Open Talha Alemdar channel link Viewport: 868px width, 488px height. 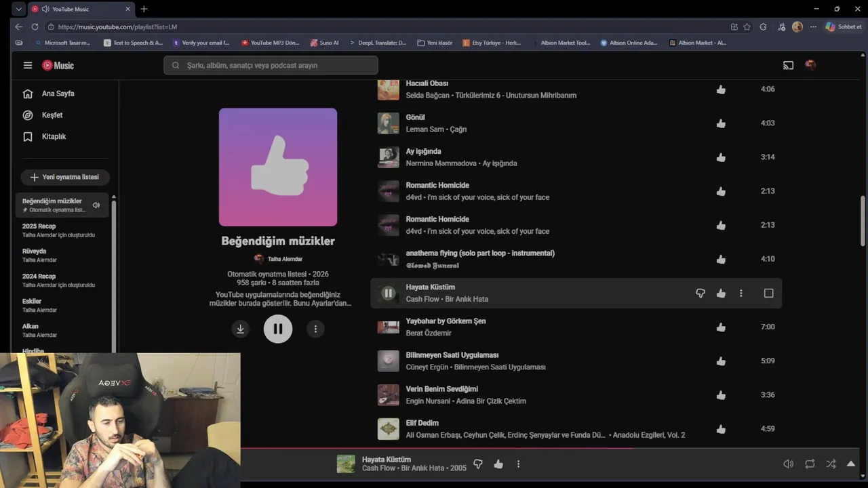[285, 259]
